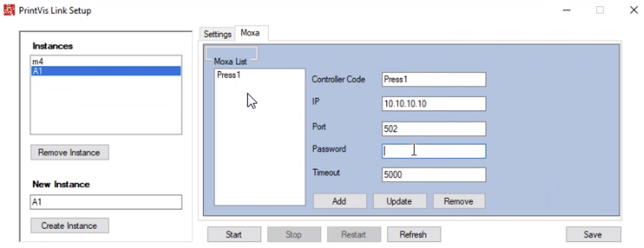The image size is (644, 248).
Task: Refresh the instance status
Action: tap(413, 234)
